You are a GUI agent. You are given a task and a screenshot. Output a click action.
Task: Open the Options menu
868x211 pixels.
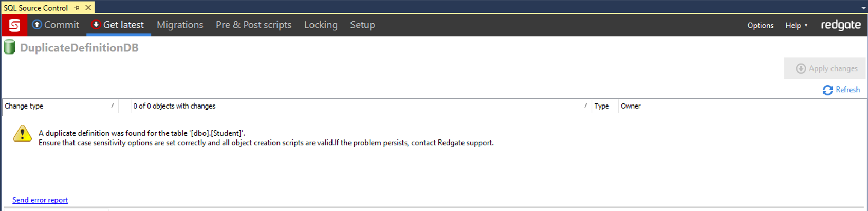pyautogui.click(x=760, y=25)
